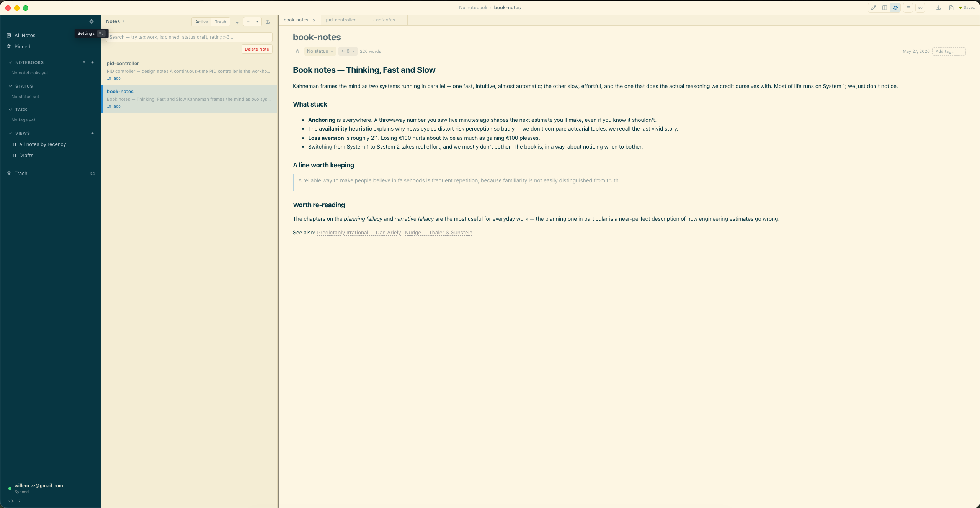The height and width of the screenshot is (508, 980).
Task: Select the Active filter toggle
Action: [201, 22]
